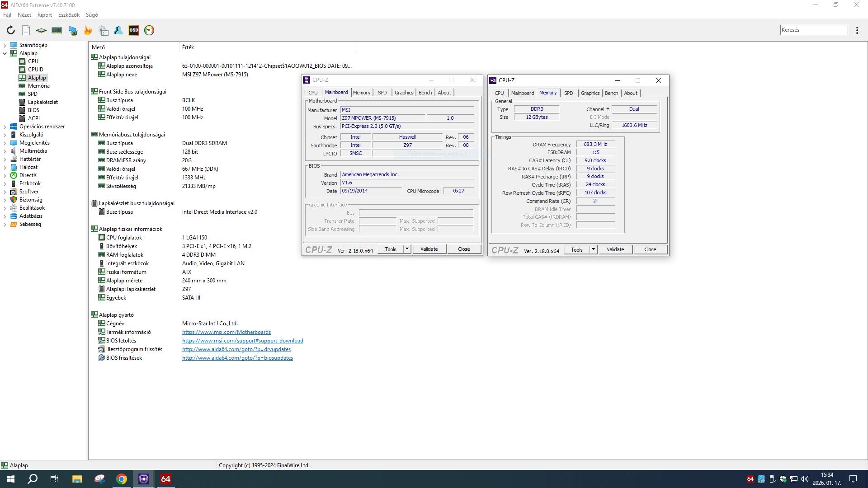Expand the Operációs rendszer tree node
Image resolution: width=868 pixels, height=488 pixels.
click(5, 127)
